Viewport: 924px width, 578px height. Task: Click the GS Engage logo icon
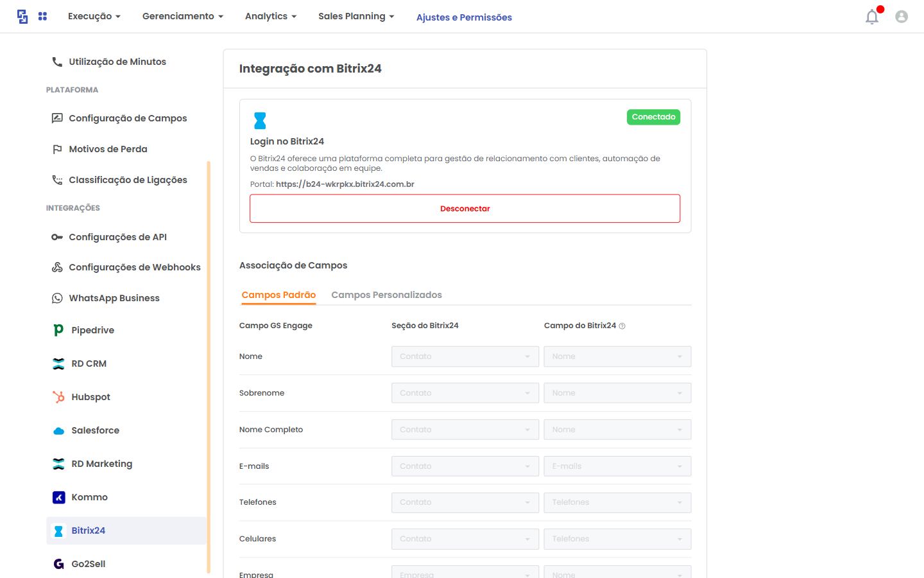click(x=22, y=17)
